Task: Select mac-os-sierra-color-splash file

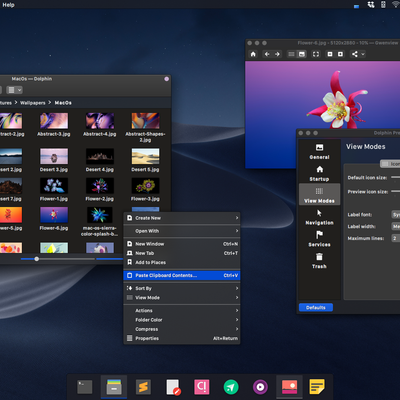Action: (100, 222)
